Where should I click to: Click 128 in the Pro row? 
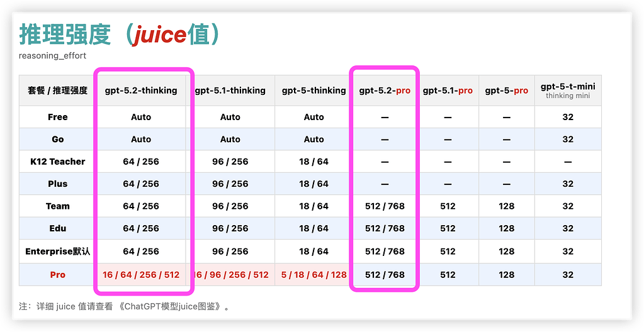(506, 275)
